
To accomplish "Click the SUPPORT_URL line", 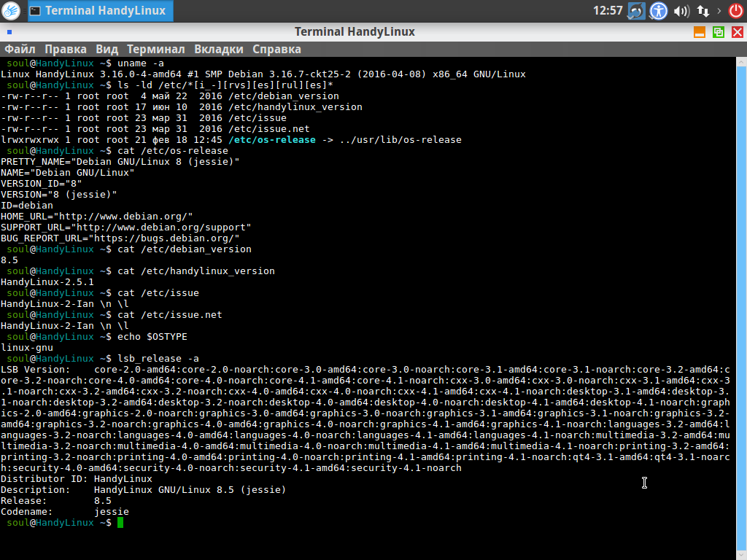I will [x=125, y=227].
